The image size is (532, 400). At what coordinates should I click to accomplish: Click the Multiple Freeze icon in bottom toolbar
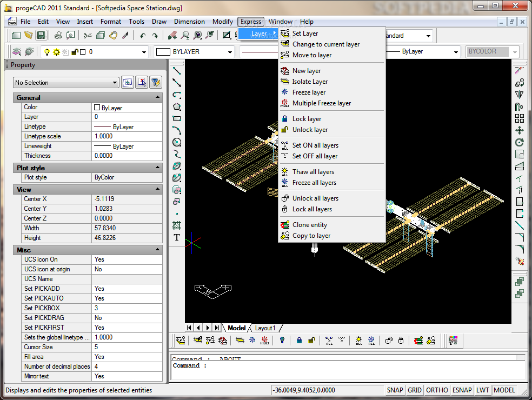(x=264, y=341)
